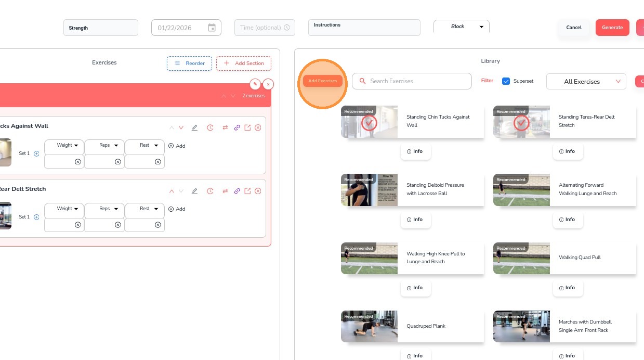Clear Rest value for Rear Delt Stretch
This screenshot has height=360, width=644.
(x=157, y=225)
